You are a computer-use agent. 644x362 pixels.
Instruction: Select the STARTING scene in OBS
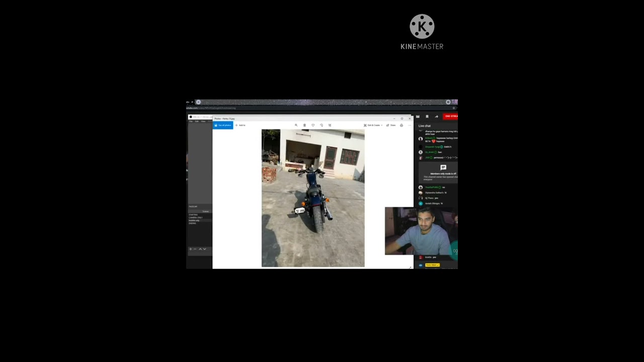coord(193,215)
